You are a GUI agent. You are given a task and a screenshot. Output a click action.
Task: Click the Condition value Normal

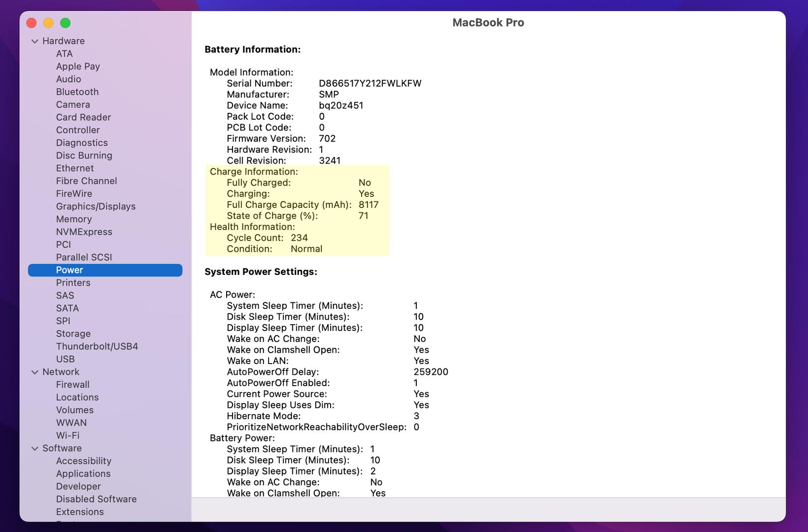[x=306, y=249]
